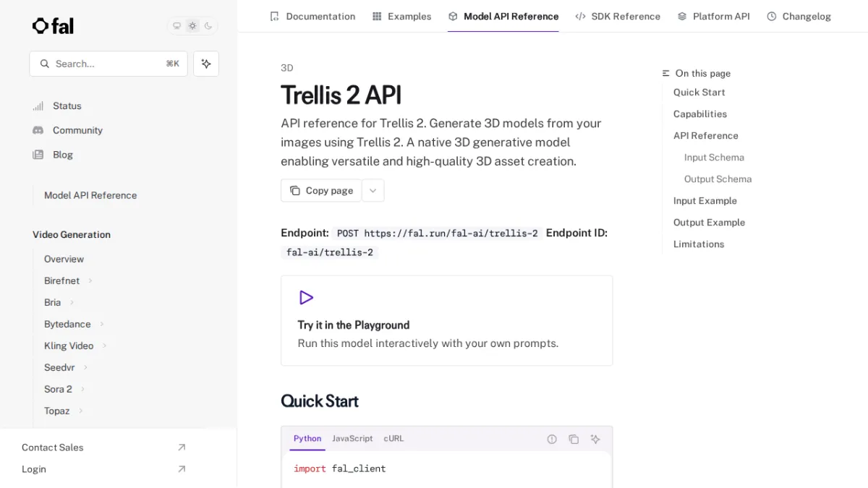The width and height of the screenshot is (868, 488).
Task: Click the Community Discord icon
Action: tap(38, 130)
